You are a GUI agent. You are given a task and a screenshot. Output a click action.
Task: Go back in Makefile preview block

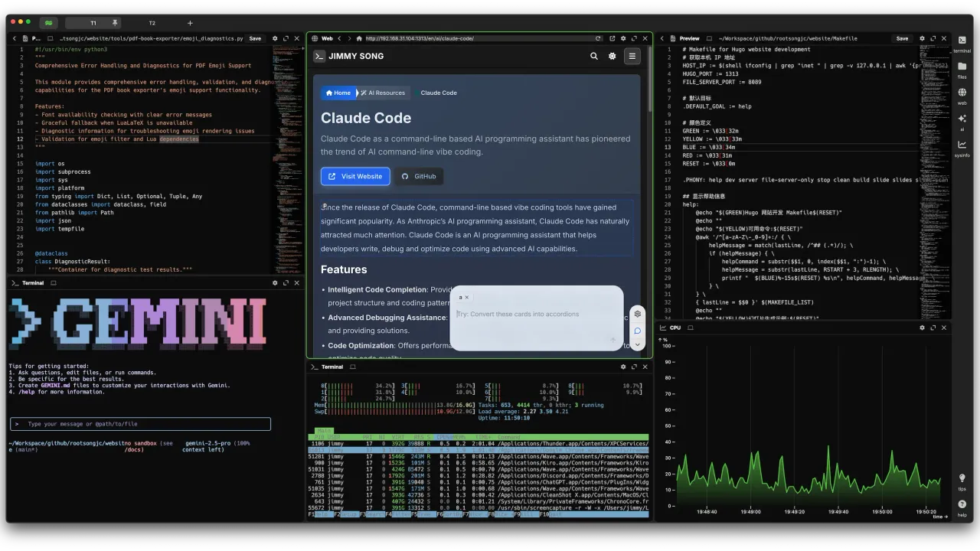coord(662,38)
